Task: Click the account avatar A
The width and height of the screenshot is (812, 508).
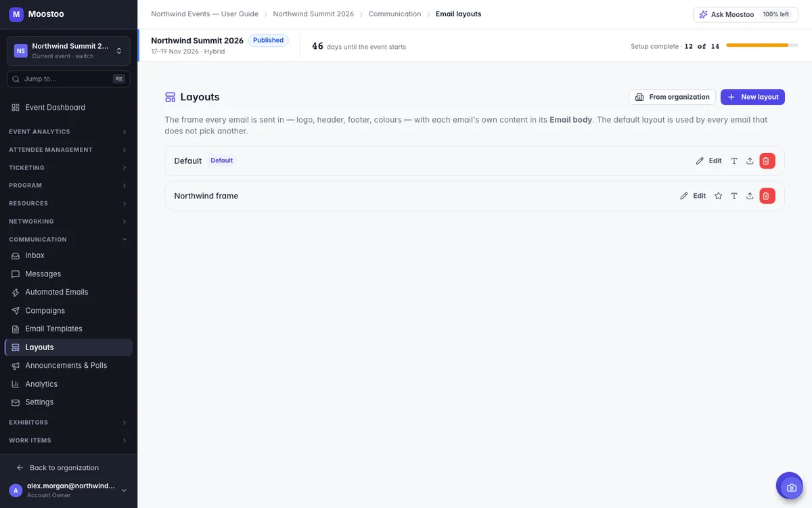Action: click(16, 490)
